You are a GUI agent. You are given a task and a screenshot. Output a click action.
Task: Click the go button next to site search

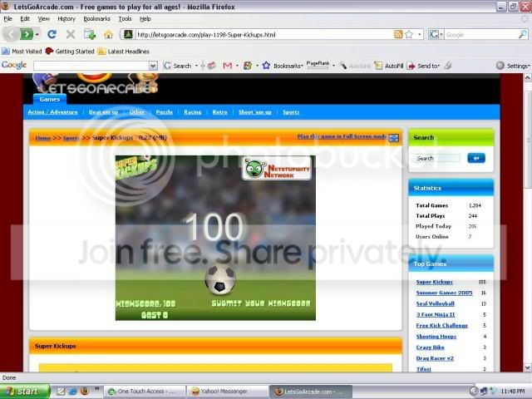click(x=476, y=158)
